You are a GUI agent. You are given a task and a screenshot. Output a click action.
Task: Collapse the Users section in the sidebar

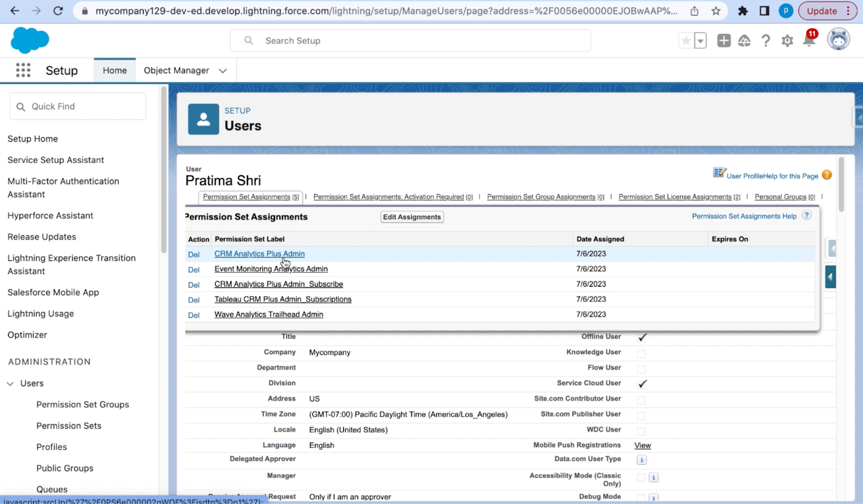pos(9,383)
